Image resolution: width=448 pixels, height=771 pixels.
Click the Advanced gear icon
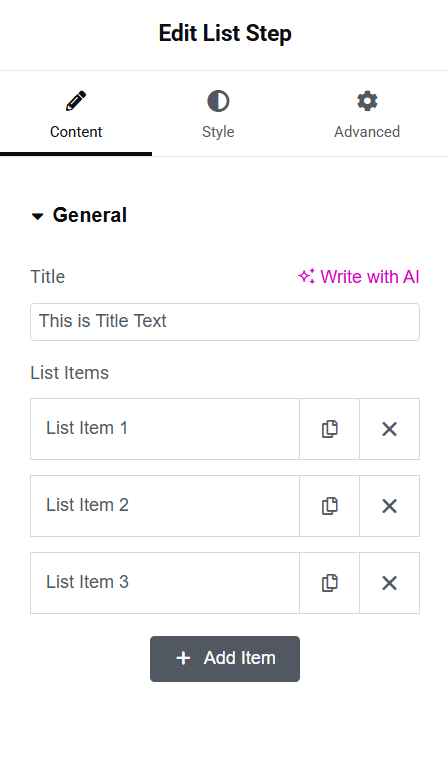[x=367, y=101]
